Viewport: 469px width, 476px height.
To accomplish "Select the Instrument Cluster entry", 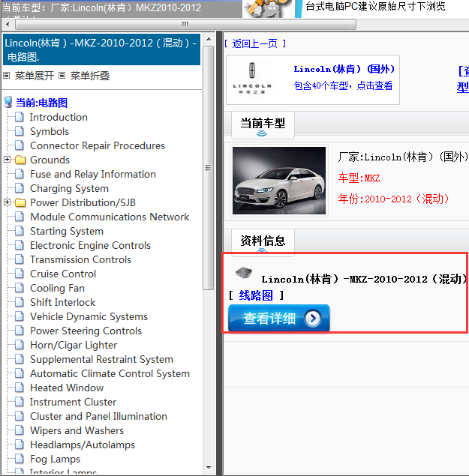I will (x=73, y=402).
